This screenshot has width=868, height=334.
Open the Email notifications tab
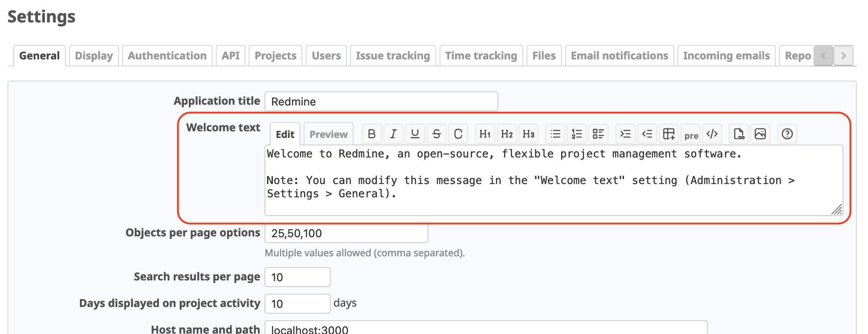tap(619, 56)
